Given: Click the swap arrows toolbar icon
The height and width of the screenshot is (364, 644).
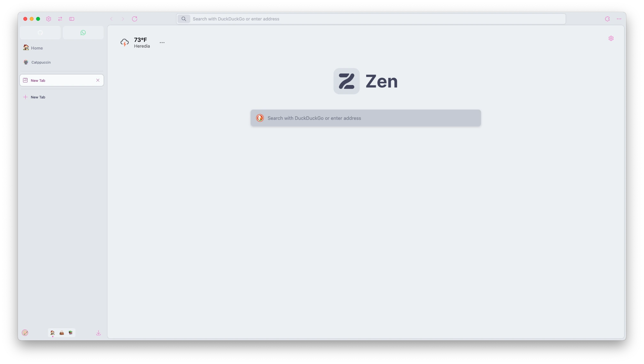Looking at the screenshot, I should point(60,19).
